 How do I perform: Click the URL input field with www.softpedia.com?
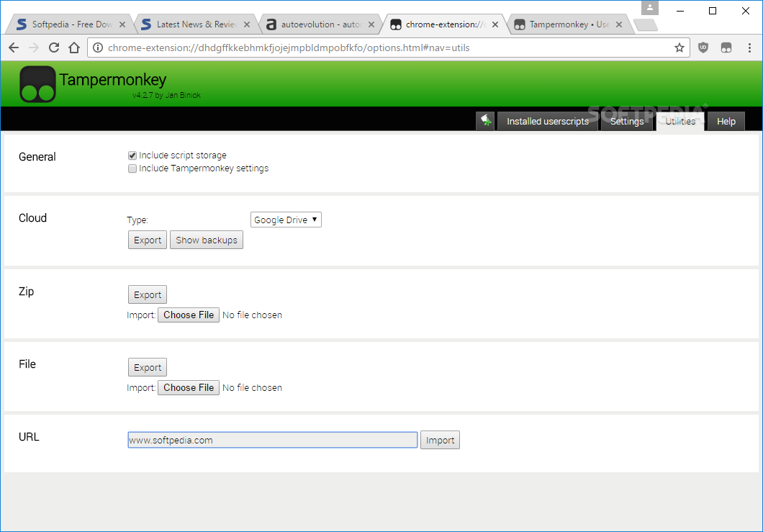(273, 440)
